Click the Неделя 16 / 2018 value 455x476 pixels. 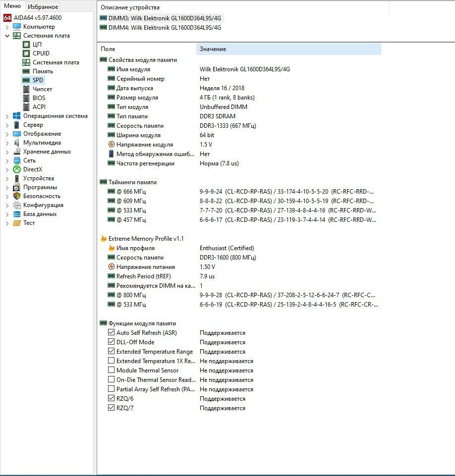click(x=222, y=88)
